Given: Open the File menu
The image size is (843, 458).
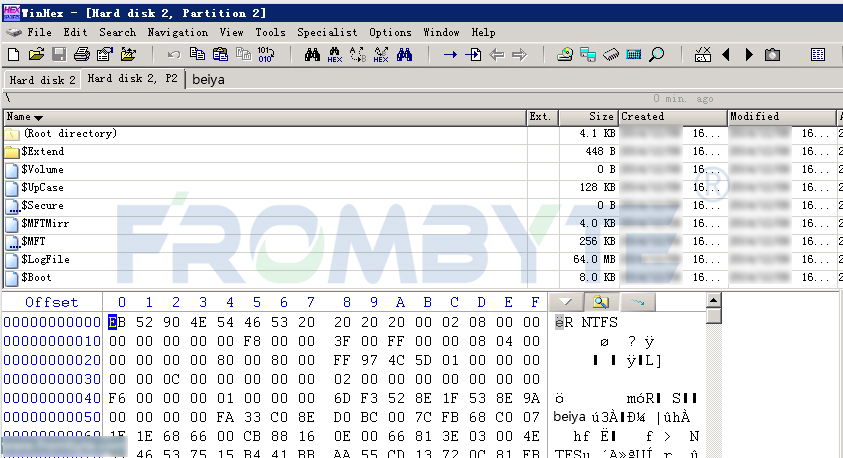Looking at the screenshot, I should [x=39, y=32].
